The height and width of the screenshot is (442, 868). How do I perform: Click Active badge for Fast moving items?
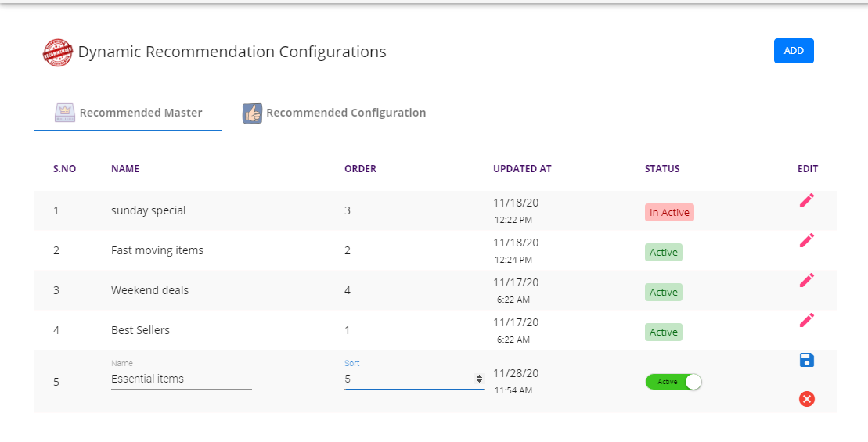664,252
